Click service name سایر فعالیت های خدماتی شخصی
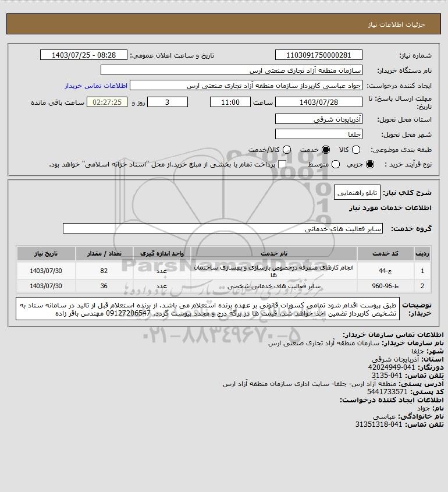 click(x=274, y=286)
